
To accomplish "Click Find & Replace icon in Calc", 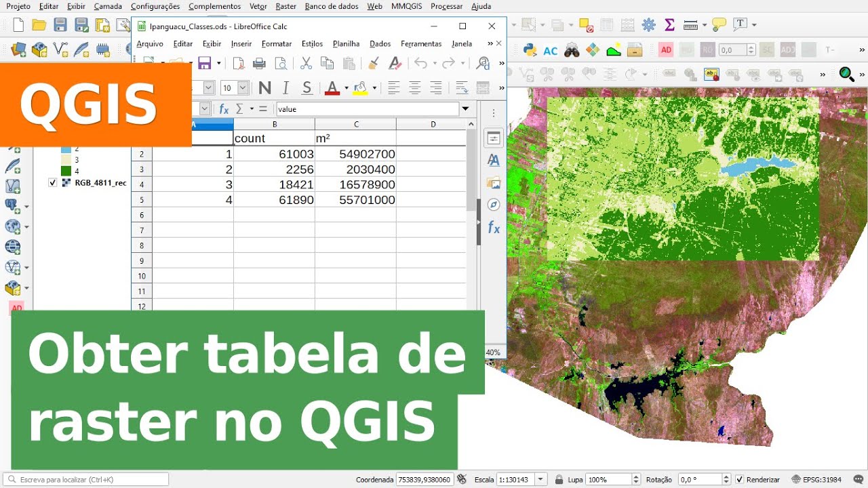I will coord(483,63).
